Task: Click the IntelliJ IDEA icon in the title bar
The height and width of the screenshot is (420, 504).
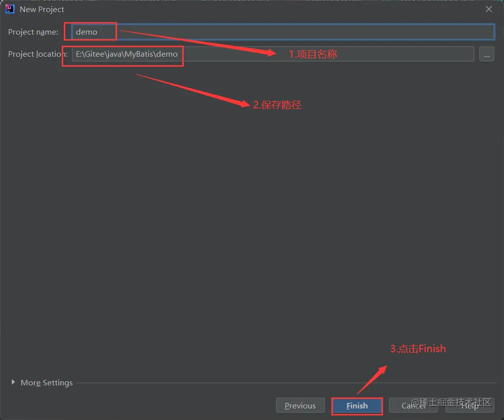Action: 10,10
